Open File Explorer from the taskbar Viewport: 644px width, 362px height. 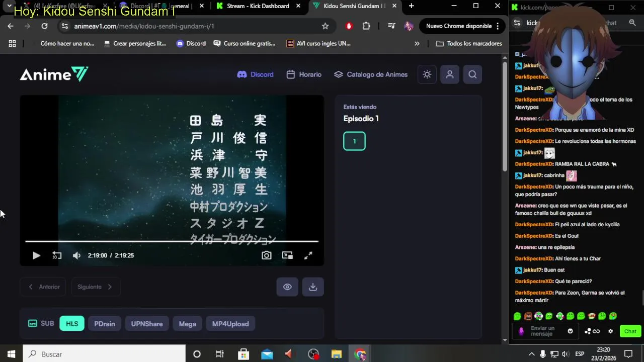(x=337, y=354)
